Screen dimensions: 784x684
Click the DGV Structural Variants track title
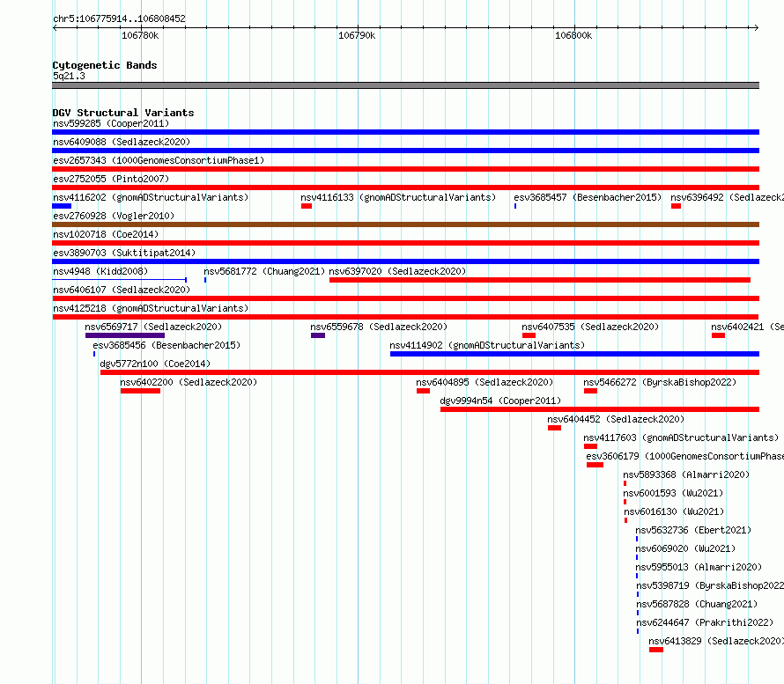[123, 113]
